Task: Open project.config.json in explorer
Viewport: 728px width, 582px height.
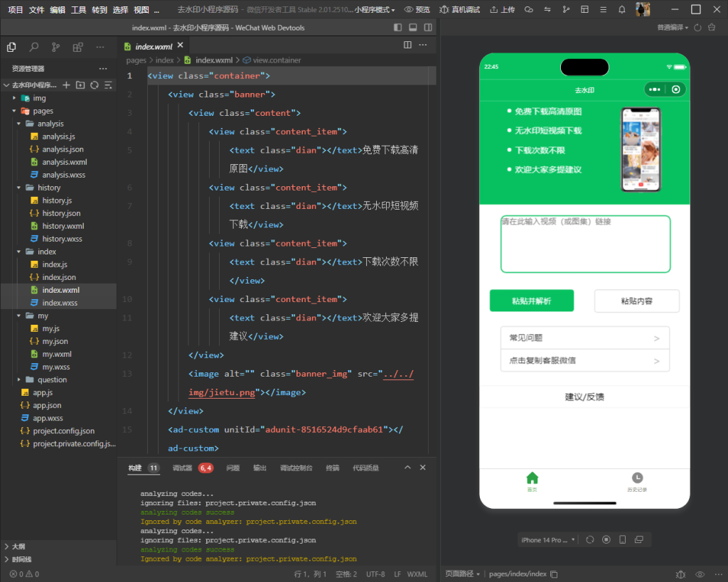Action: pos(63,431)
